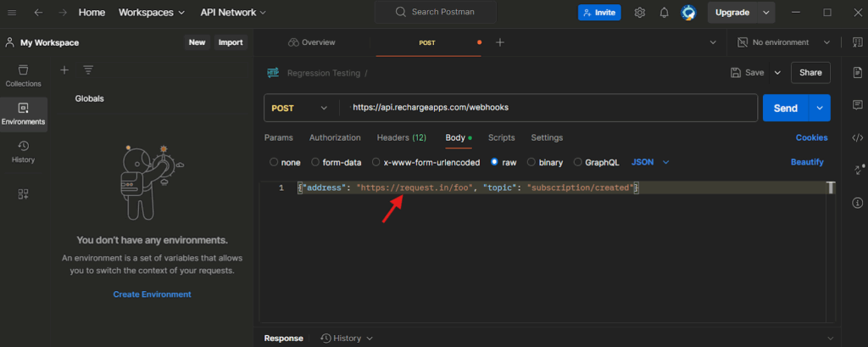Go forward with the right arrow

pyautogui.click(x=63, y=12)
